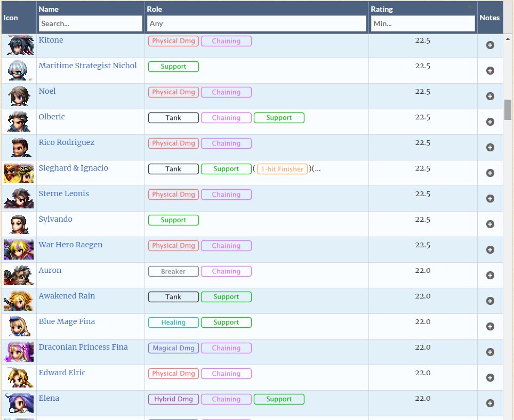This screenshot has width=514, height=420.
Task: Click Healing tag in Blue Mage Fina row
Action: (x=173, y=322)
